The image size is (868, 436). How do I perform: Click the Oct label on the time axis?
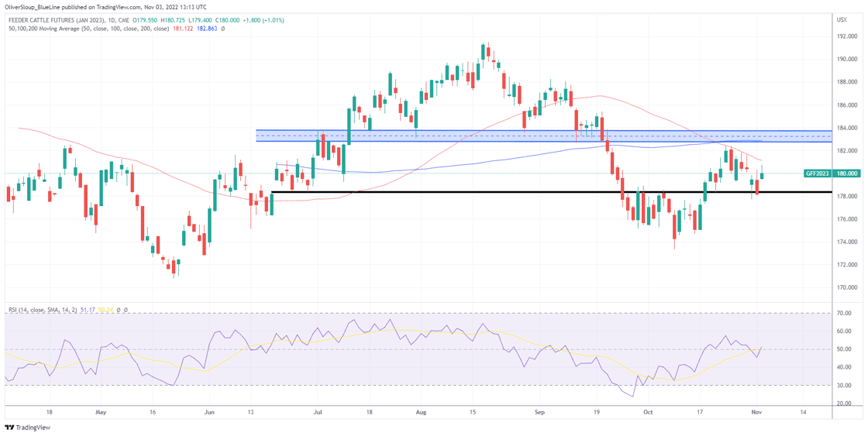pyautogui.click(x=648, y=412)
